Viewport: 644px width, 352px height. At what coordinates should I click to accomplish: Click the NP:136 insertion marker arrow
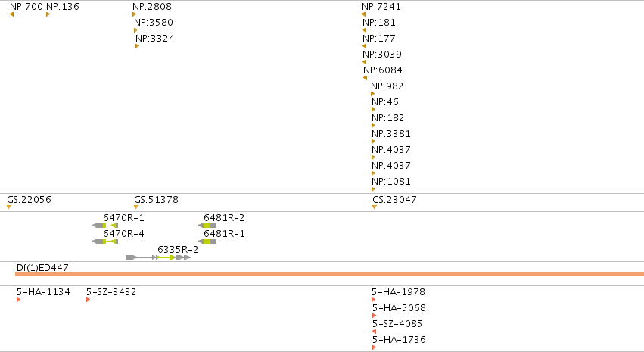[48, 14]
